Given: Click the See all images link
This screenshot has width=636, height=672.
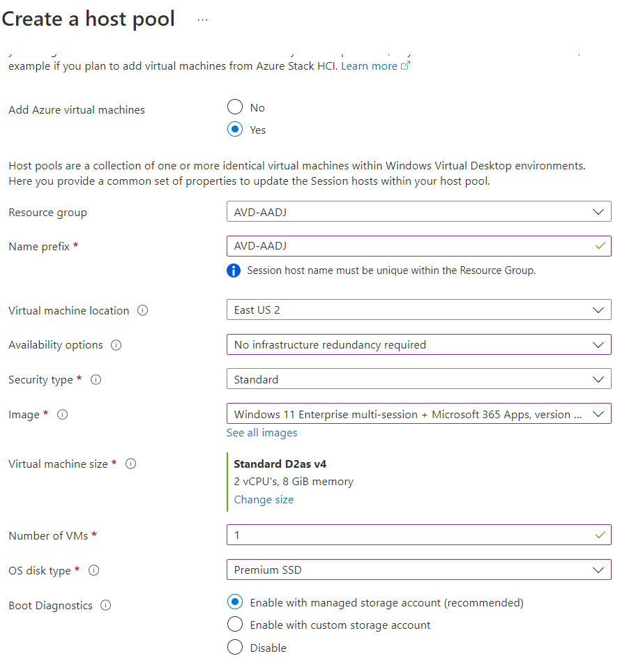Looking at the screenshot, I should (262, 433).
